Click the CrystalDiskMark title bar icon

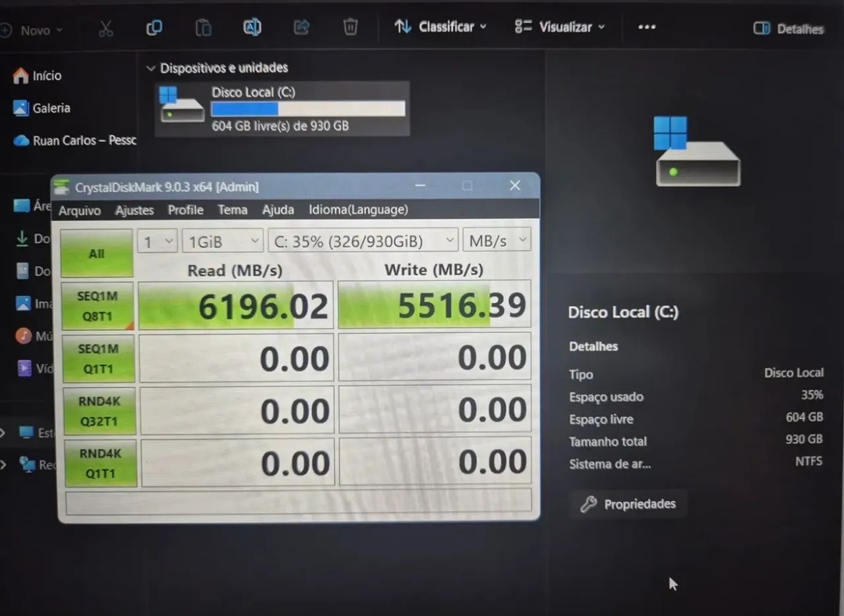pos(62,187)
